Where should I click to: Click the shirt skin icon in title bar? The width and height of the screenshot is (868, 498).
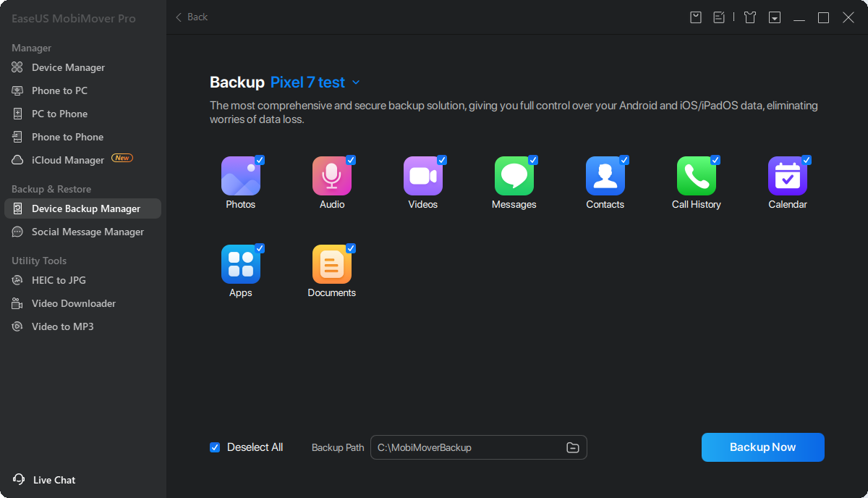[750, 17]
